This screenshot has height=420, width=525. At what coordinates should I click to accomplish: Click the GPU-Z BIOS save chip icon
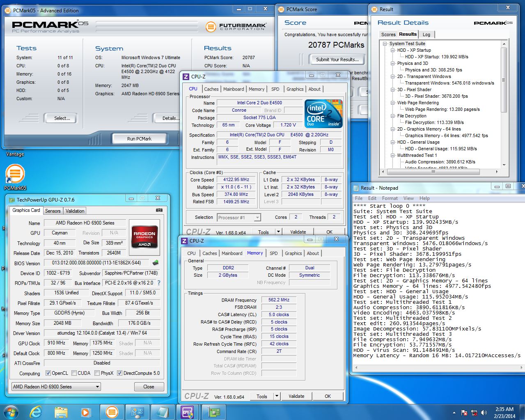coord(156,263)
